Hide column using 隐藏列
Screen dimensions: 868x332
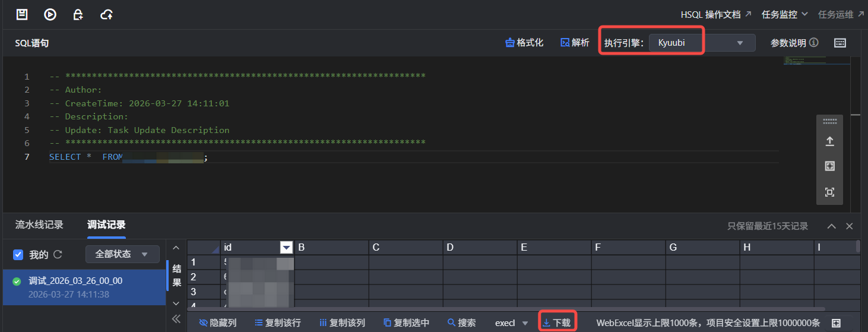click(x=218, y=323)
